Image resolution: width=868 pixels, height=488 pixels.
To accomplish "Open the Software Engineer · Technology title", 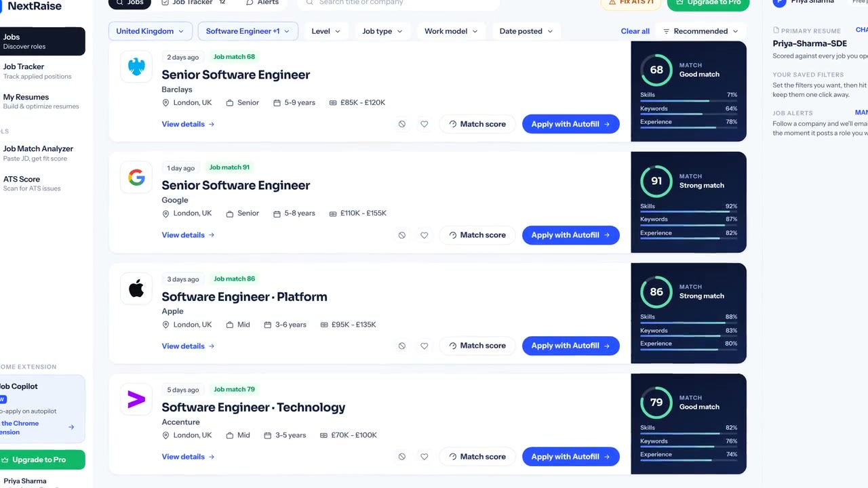I will pyautogui.click(x=254, y=407).
